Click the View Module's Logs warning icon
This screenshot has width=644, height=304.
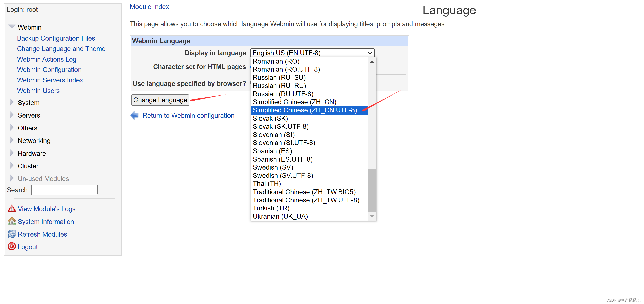click(11, 209)
